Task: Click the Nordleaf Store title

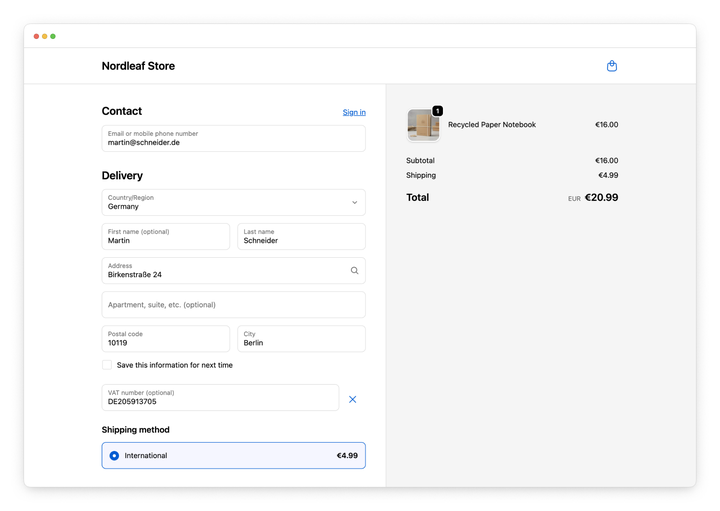Action: (138, 66)
